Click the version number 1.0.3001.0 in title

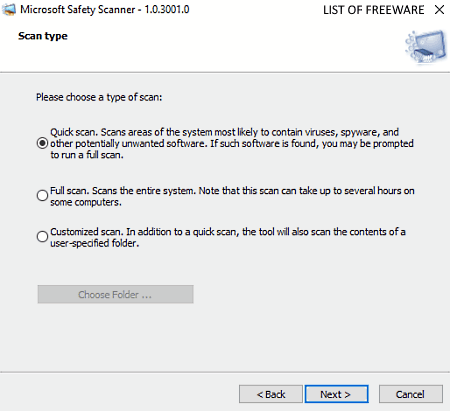(167, 9)
